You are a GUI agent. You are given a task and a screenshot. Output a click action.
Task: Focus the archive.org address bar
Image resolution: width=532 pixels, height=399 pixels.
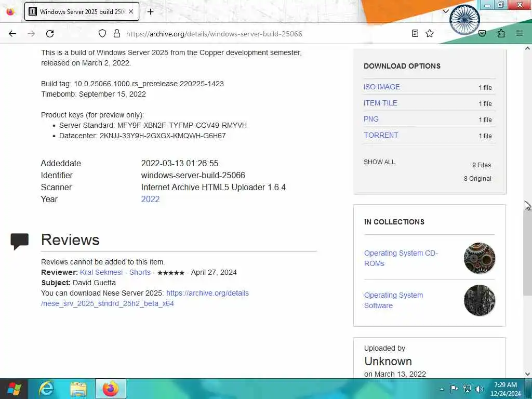tap(214, 34)
